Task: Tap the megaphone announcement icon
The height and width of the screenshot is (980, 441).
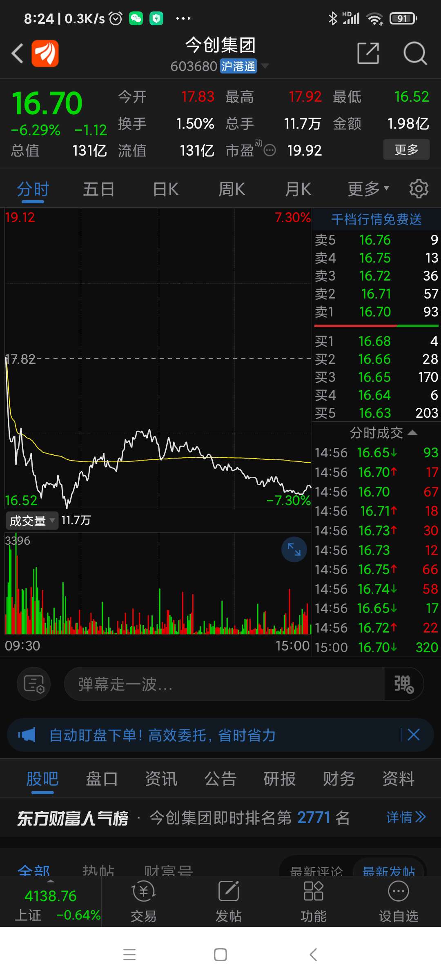Action: tap(27, 735)
